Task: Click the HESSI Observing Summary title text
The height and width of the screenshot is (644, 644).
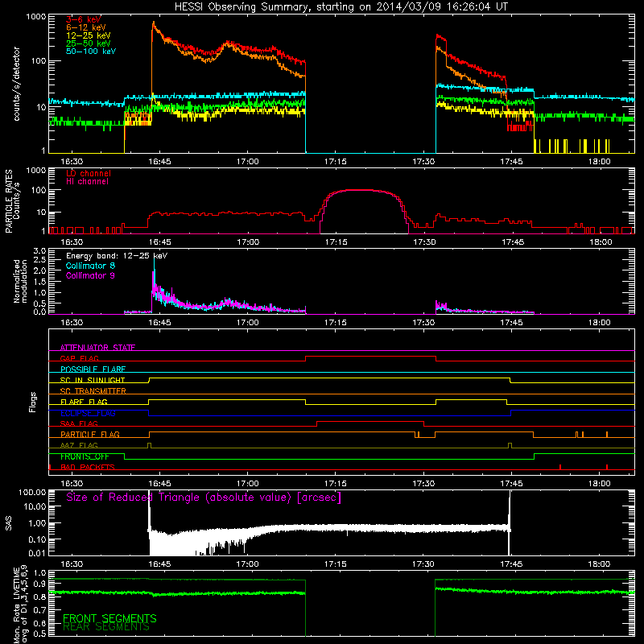Action: pos(341,7)
